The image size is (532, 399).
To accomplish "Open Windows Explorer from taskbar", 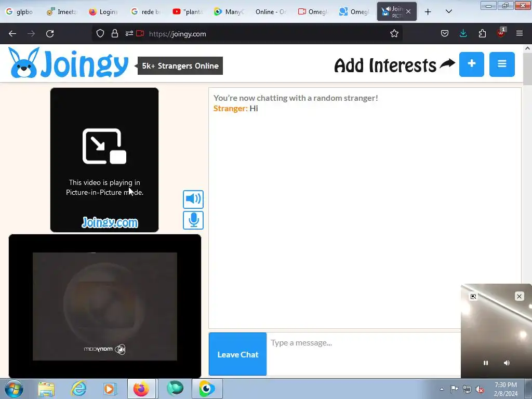I will [46, 389].
